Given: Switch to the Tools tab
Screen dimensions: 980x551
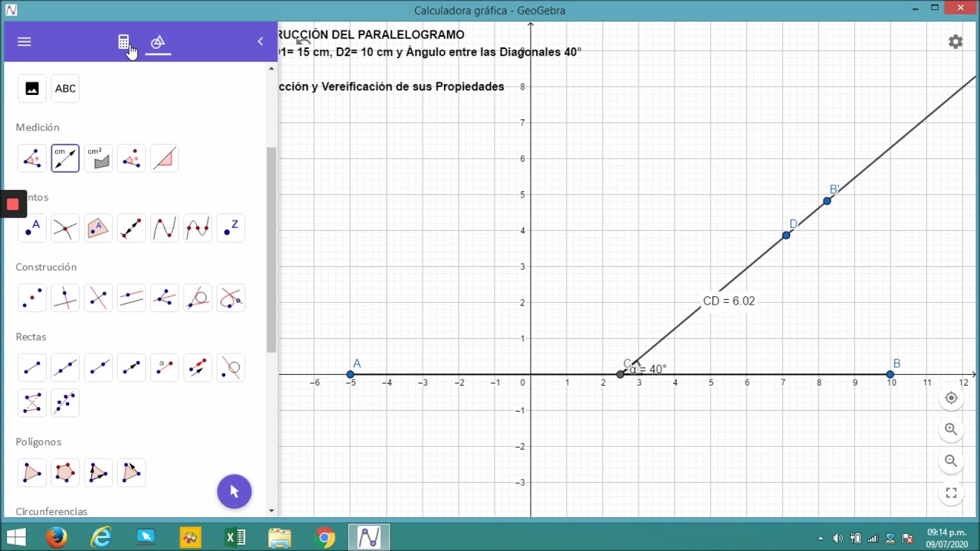Looking at the screenshot, I should click(158, 42).
